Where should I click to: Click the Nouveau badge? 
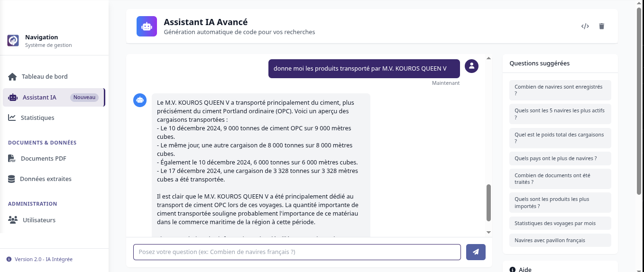coord(84,98)
